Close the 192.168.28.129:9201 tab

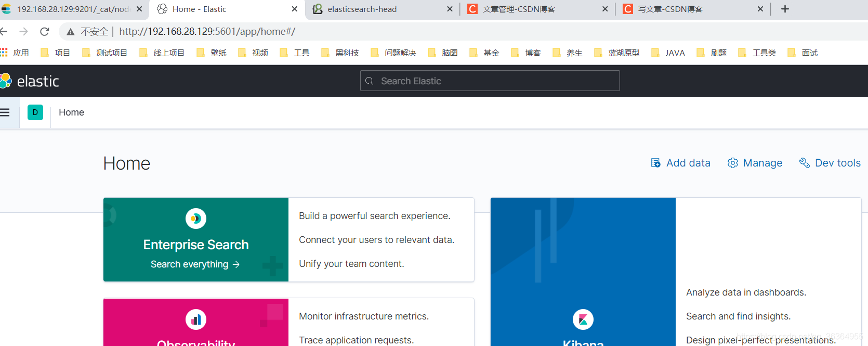pyautogui.click(x=139, y=9)
